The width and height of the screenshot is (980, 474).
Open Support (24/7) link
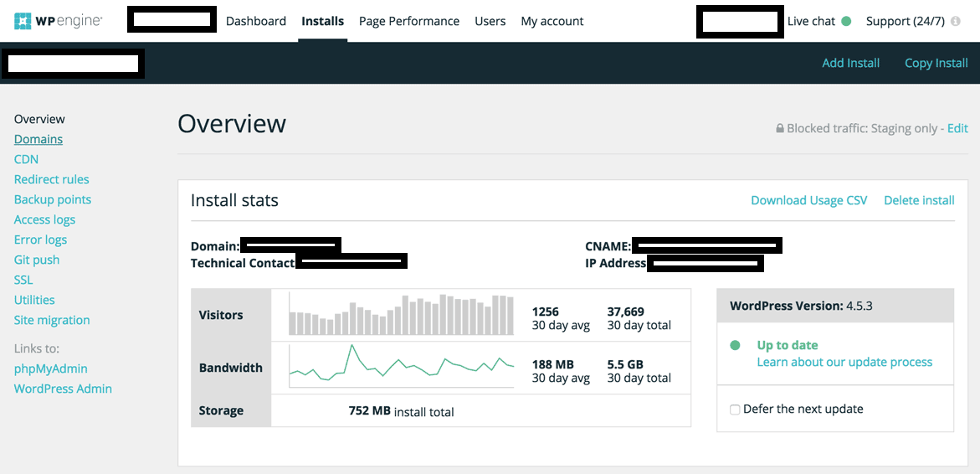point(905,21)
